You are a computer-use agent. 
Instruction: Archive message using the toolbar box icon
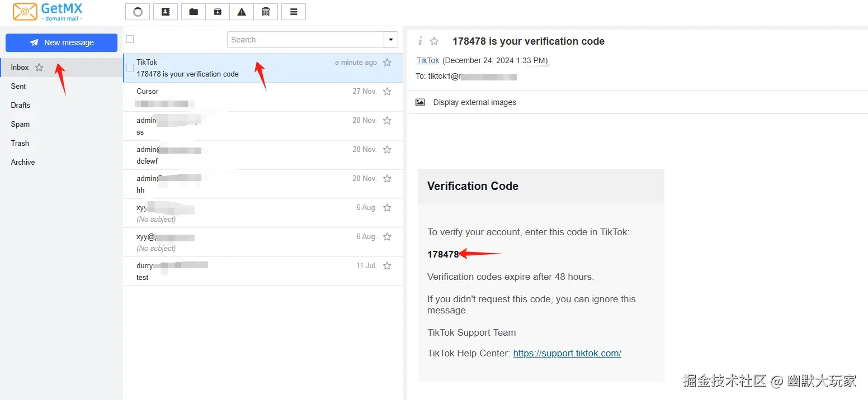point(218,12)
